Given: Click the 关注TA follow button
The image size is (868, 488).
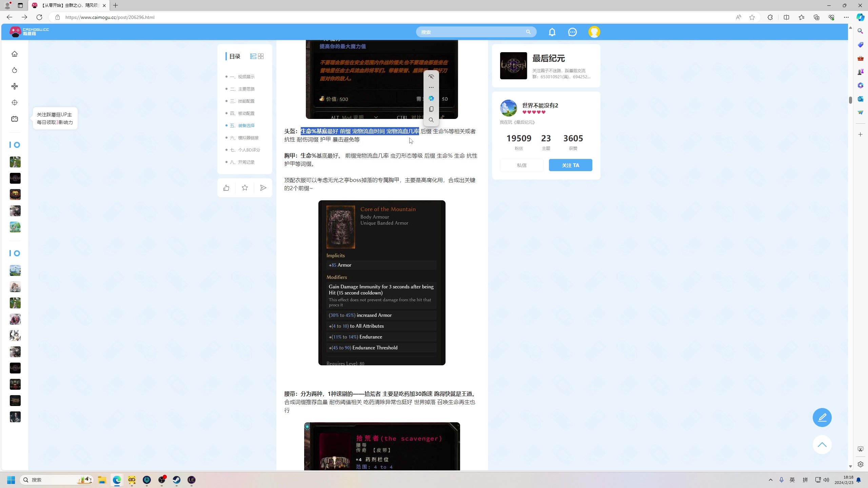Looking at the screenshot, I should coord(570,165).
